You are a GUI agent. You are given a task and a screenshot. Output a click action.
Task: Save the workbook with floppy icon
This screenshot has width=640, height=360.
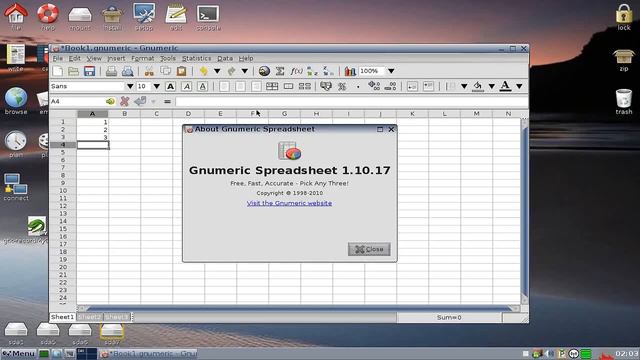coord(89,71)
